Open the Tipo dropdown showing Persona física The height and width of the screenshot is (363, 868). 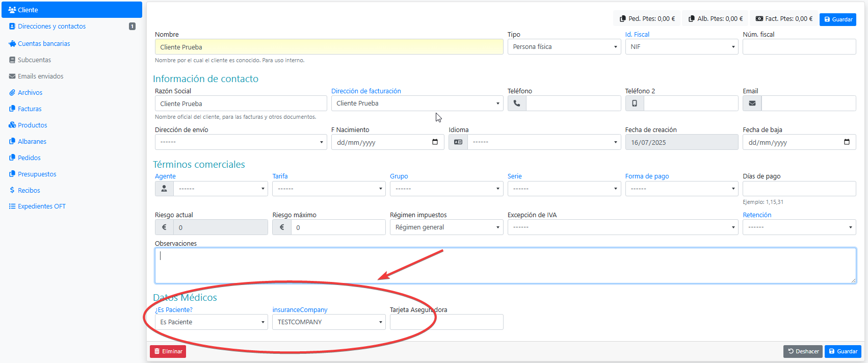[x=564, y=47]
